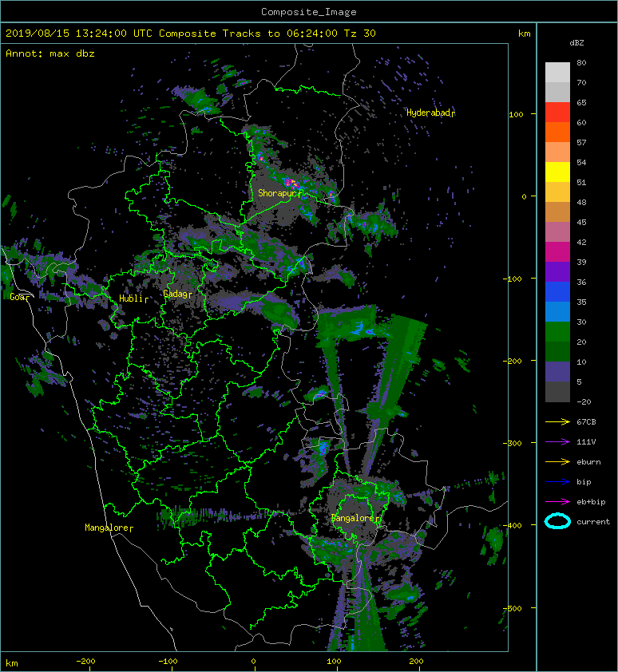Click the Annot: max dbz annotation
618x672 pixels.
50,53
